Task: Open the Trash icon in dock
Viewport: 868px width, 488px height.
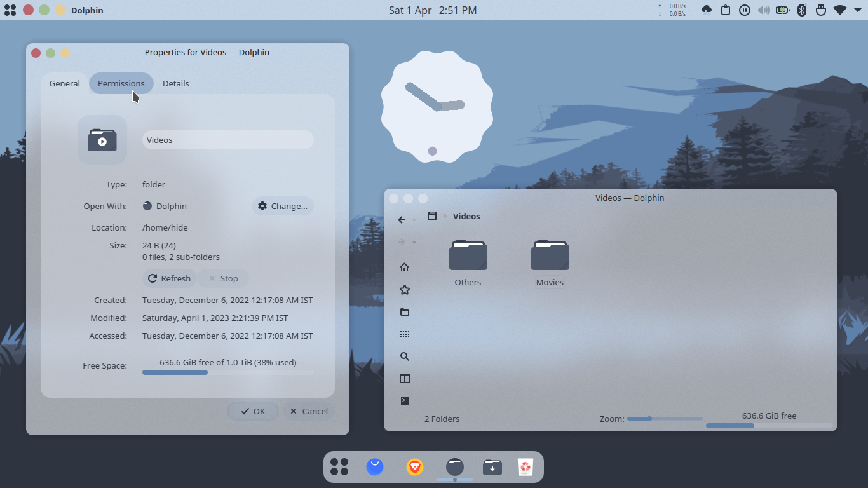Action: click(x=525, y=467)
